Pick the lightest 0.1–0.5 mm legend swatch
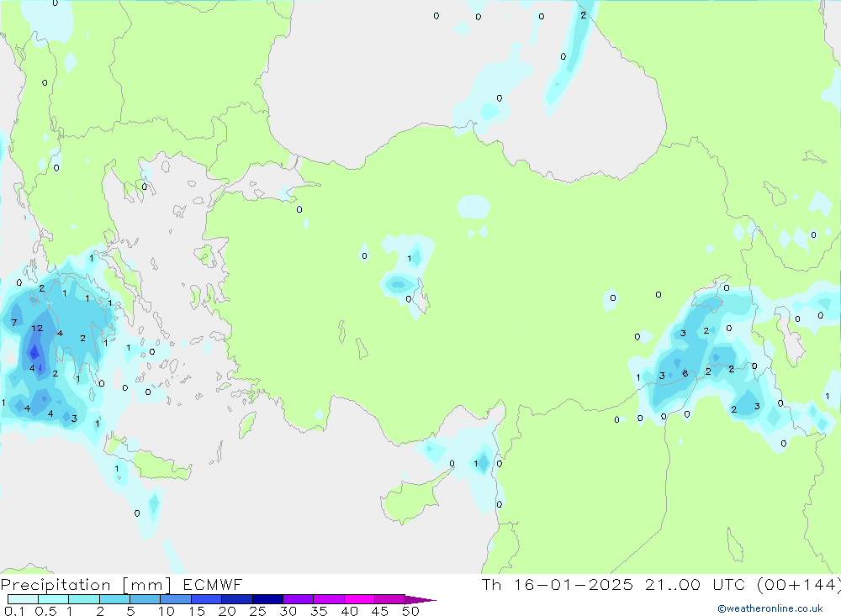This screenshot has height=616, width=841. (23, 599)
